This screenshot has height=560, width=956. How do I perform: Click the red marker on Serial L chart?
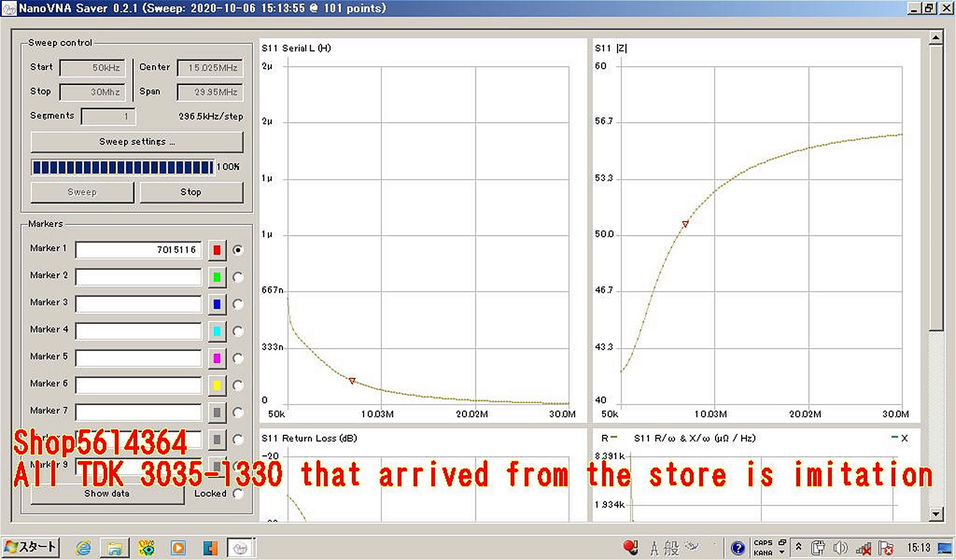[352, 381]
